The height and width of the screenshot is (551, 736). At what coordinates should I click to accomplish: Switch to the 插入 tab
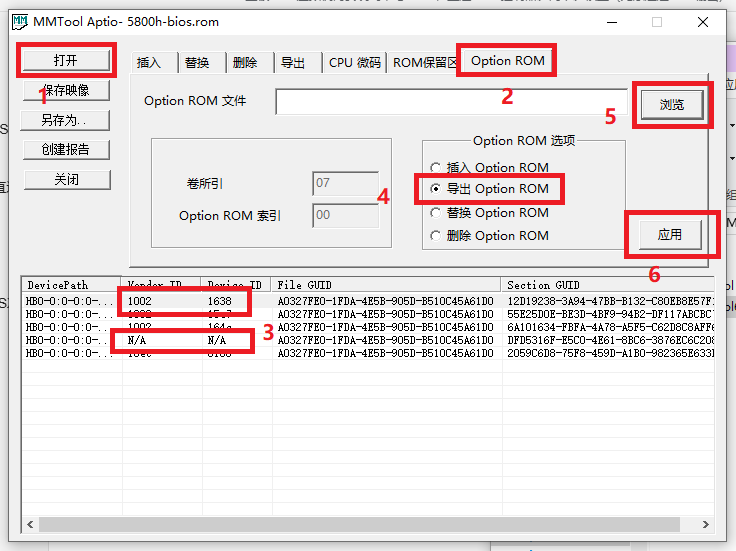149,63
